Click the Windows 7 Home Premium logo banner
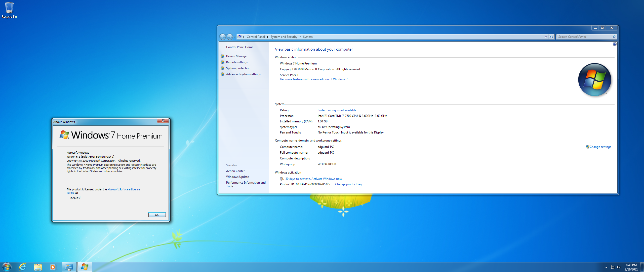The width and height of the screenshot is (644, 272). click(x=111, y=135)
